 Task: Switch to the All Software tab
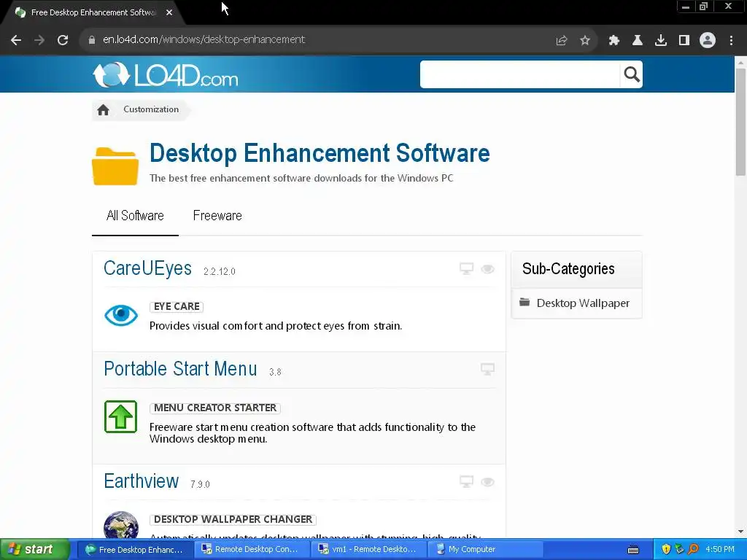coord(135,216)
